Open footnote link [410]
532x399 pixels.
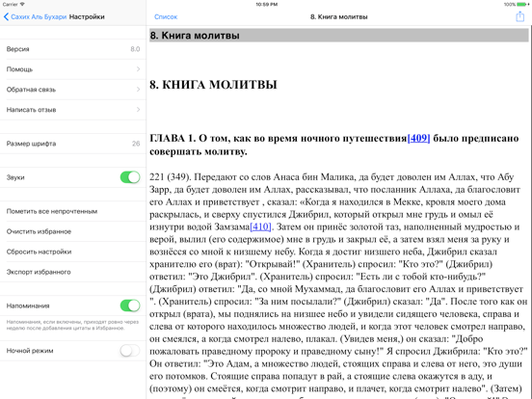[260, 226]
